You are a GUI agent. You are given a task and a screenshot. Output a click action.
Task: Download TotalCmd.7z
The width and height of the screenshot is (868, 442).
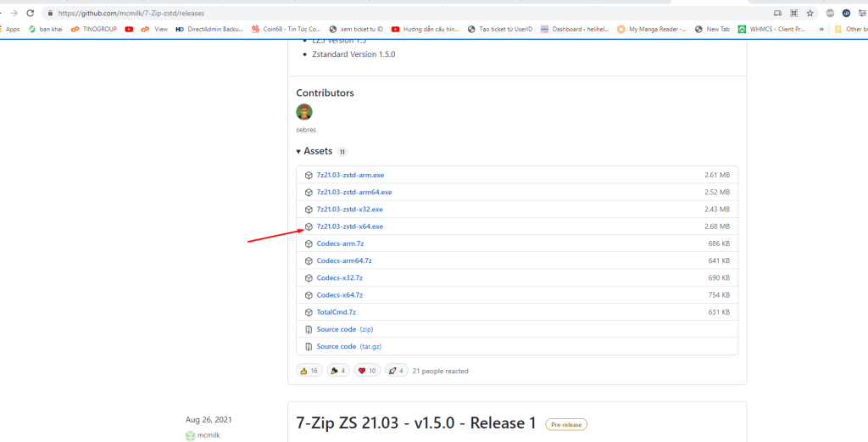(x=336, y=312)
